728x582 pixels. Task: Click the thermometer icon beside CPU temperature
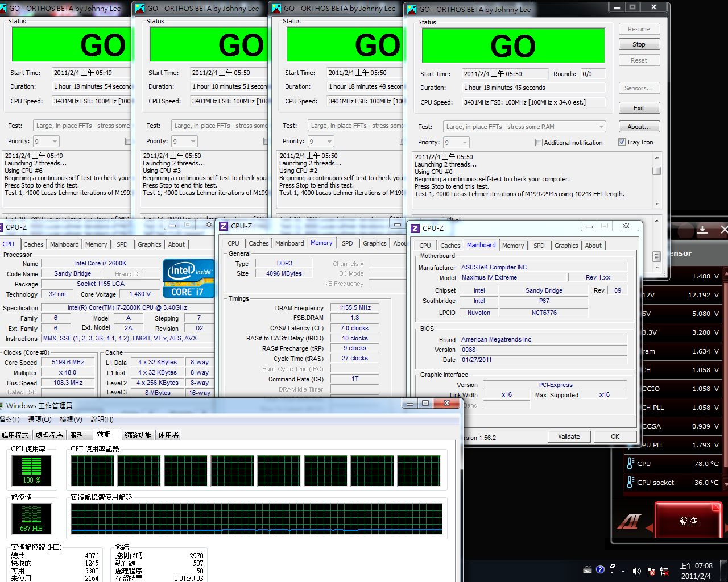630,463
